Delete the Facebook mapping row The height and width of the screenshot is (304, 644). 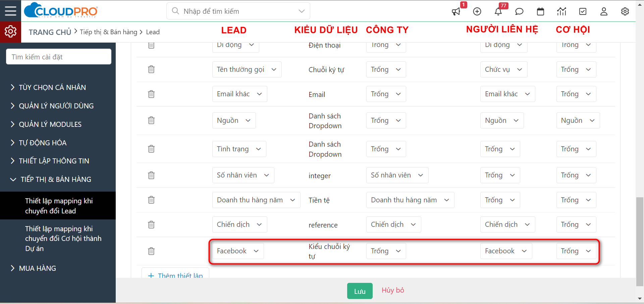[x=151, y=251]
